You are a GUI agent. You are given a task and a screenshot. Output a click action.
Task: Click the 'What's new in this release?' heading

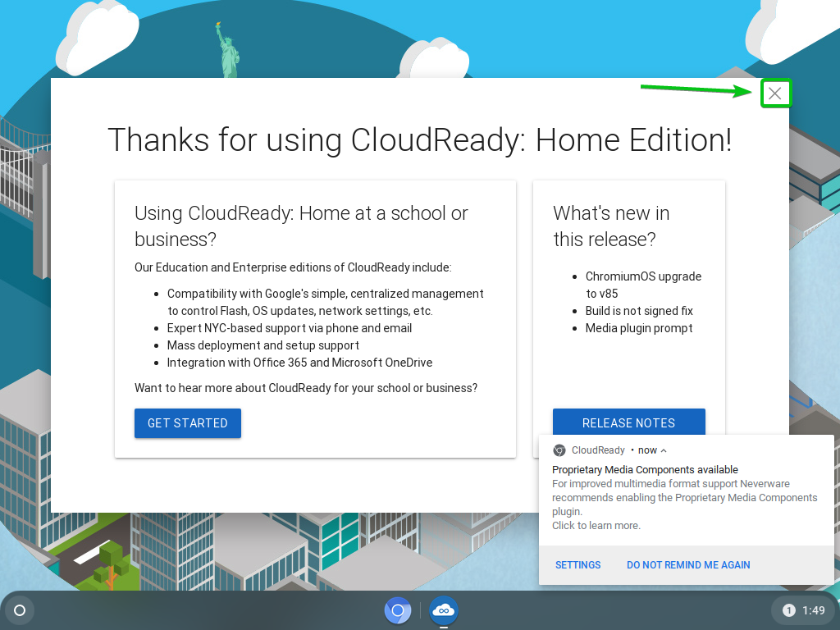[611, 226]
